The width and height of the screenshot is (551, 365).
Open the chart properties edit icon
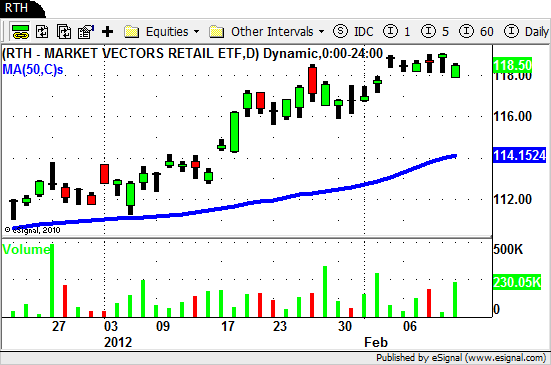(86, 32)
